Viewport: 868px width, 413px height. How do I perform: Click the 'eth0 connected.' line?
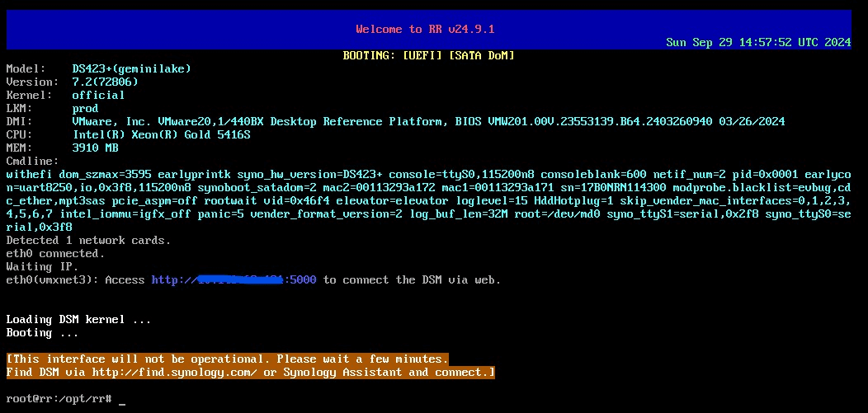tap(55, 254)
